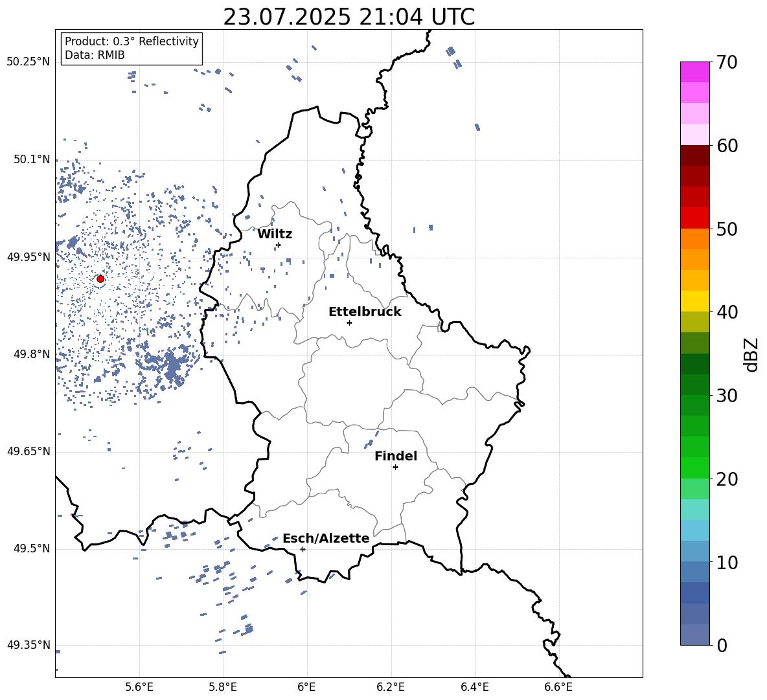Click the Product: 0.3° Reflectivity text

click(132, 41)
